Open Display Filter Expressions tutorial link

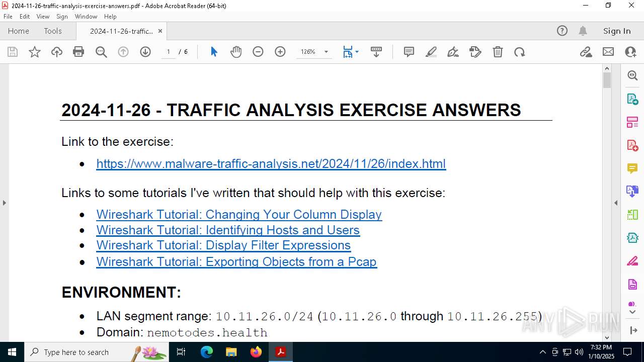coord(223,245)
